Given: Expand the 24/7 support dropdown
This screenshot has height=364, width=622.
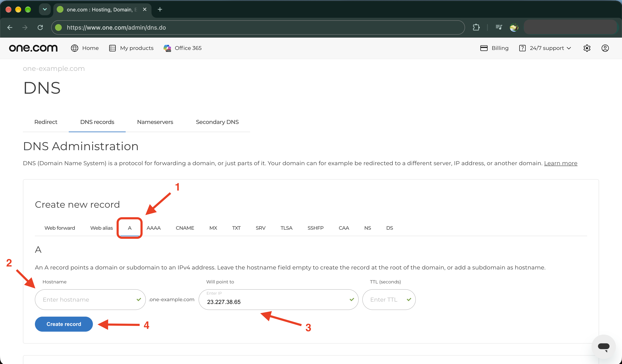Looking at the screenshot, I should 545,48.
